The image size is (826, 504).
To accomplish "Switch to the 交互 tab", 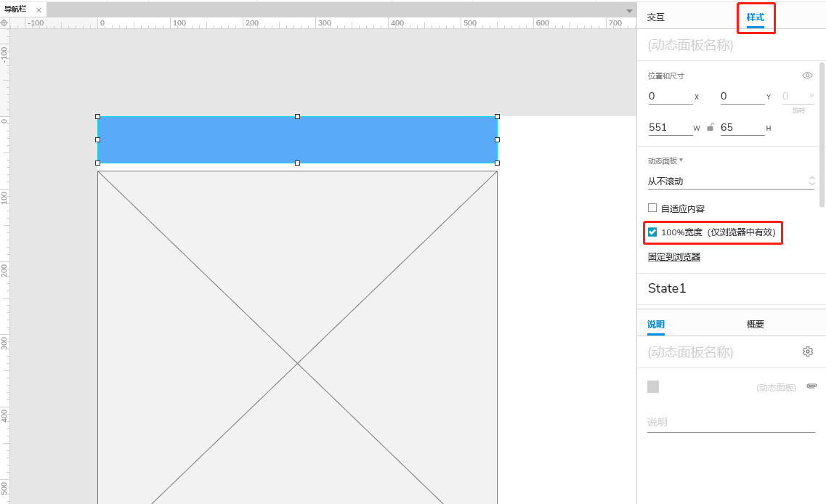I will click(x=656, y=17).
